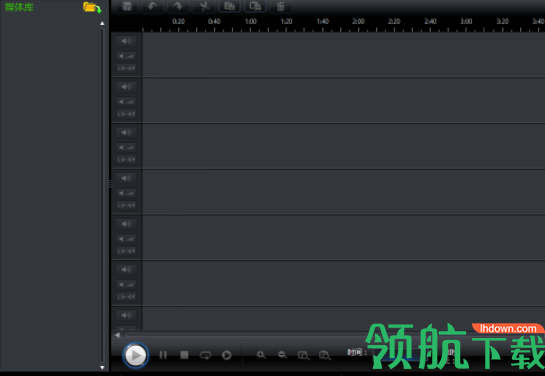Open the first track's volume control
The height and width of the screenshot is (376, 545).
pos(126,56)
